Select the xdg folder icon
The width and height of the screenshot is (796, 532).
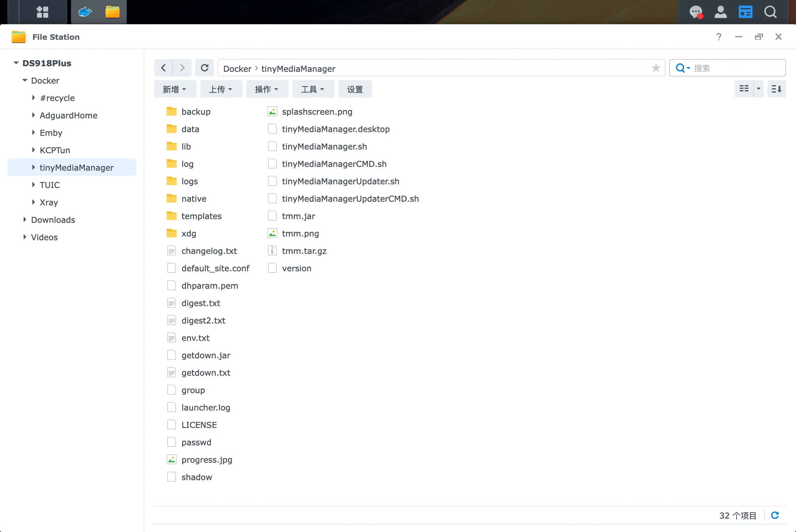(x=172, y=233)
